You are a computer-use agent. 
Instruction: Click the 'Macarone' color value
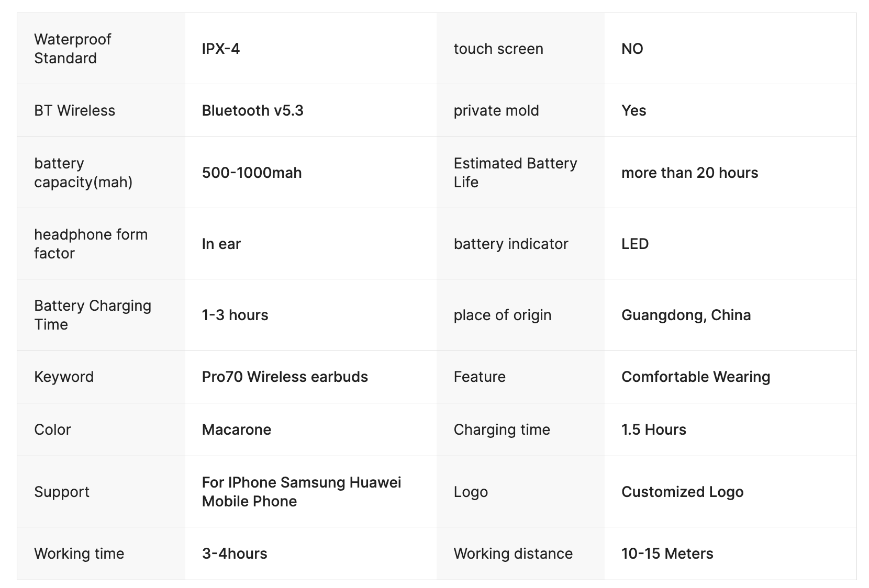(x=237, y=429)
